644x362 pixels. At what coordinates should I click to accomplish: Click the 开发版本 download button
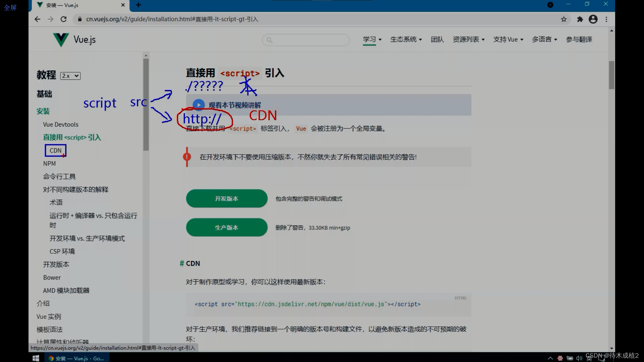click(226, 198)
